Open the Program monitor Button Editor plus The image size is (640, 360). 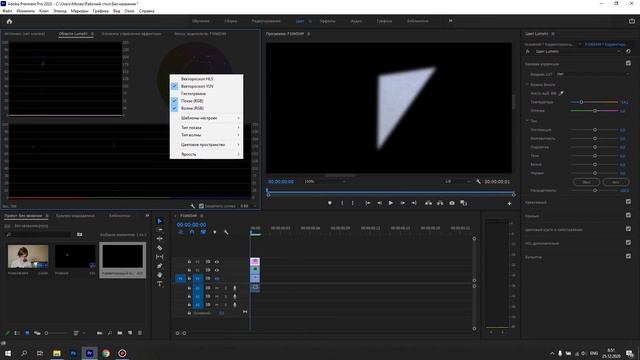click(x=509, y=203)
